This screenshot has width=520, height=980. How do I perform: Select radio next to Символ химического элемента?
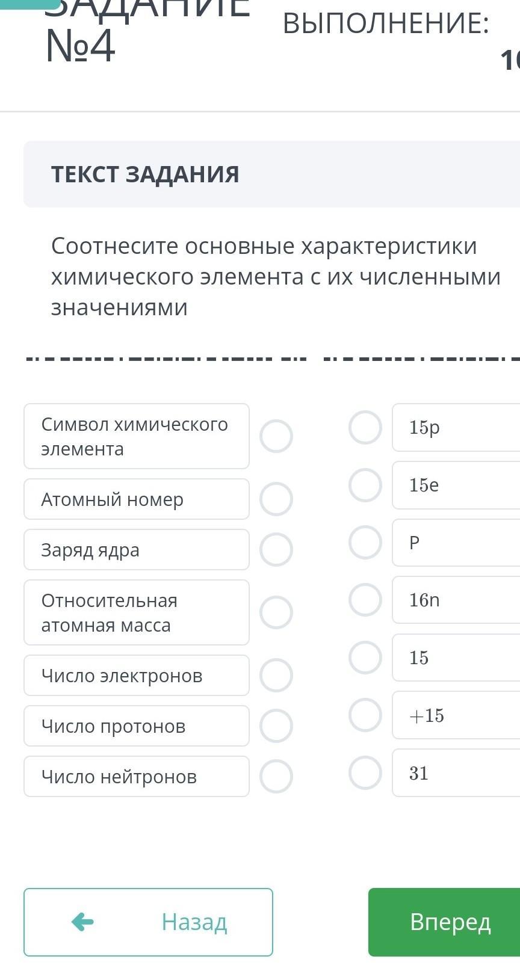point(276,436)
